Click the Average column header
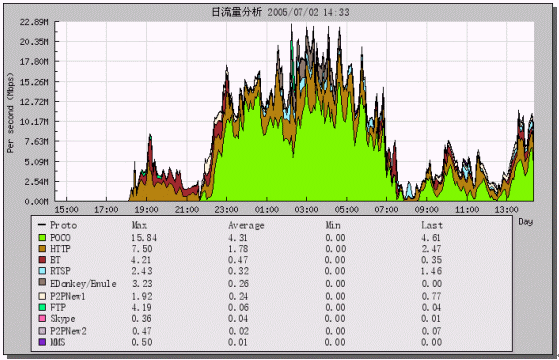Viewport: 559px width, 360px height. click(x=246, y=226)
